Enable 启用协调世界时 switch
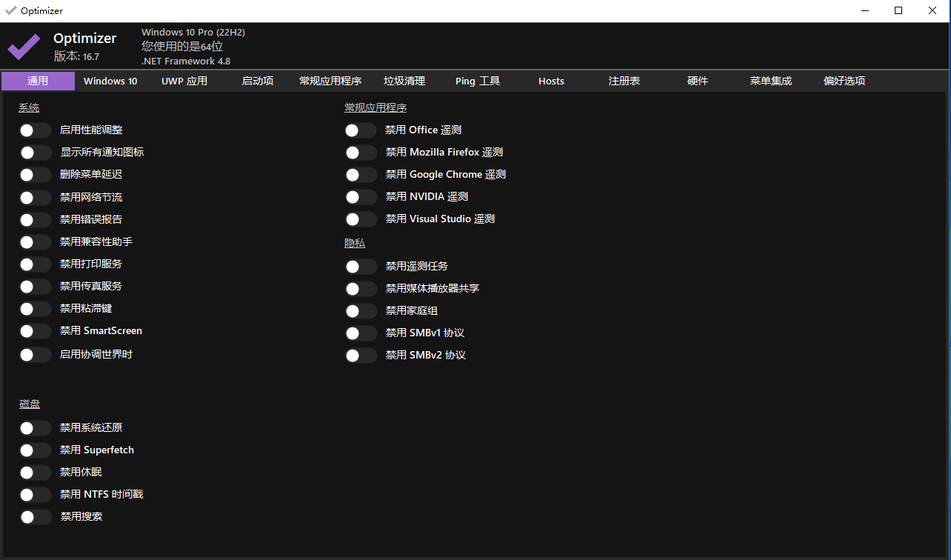The image size is (951, 560). (36, 355)
